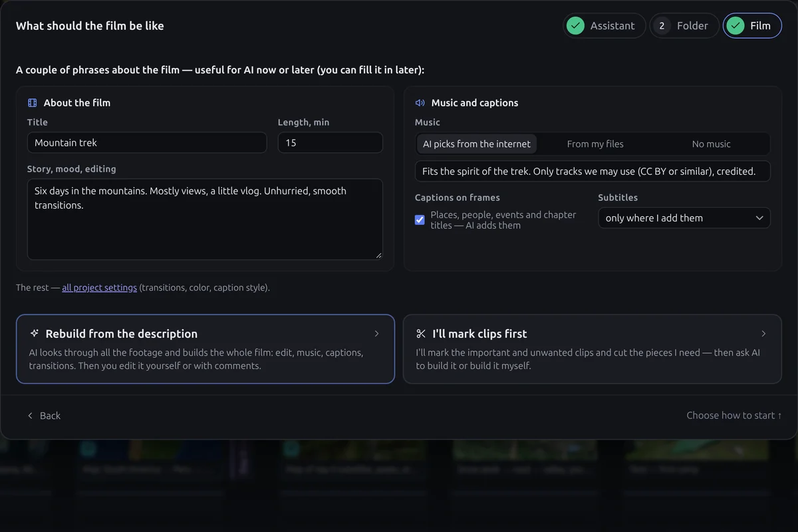Viewport: 798px width, 532px height.
Task: Click the speaker icon beside Music and captions
Action: pyautogui.click(x=420, y=103)
